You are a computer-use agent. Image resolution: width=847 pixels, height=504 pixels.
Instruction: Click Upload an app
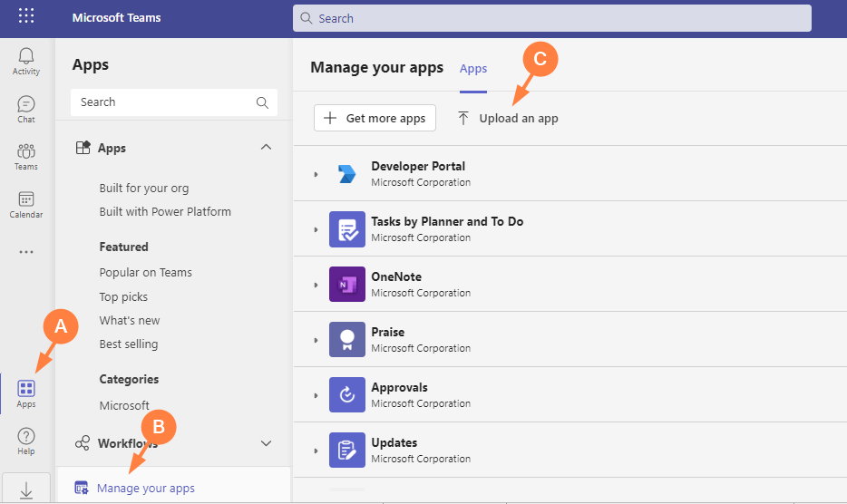point(508,118)
